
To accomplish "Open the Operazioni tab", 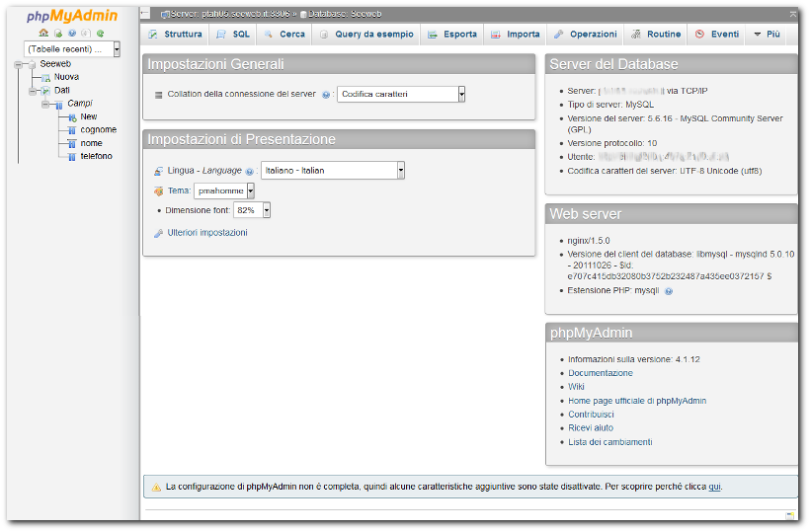I will [586, 35].
